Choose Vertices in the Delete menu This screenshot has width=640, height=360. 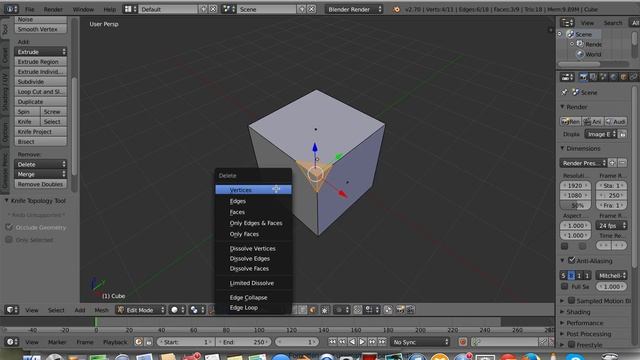[253, 190]
